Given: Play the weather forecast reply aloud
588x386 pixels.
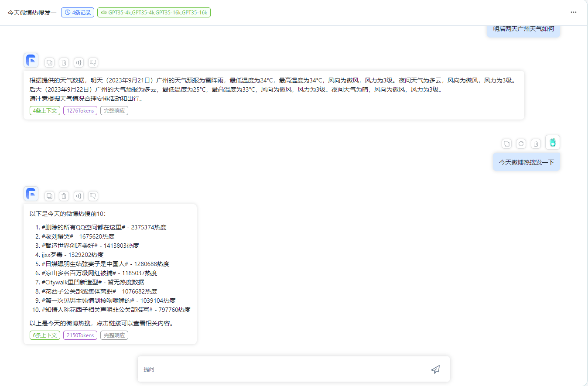Looking at the screenshot, I should (79, 62).
